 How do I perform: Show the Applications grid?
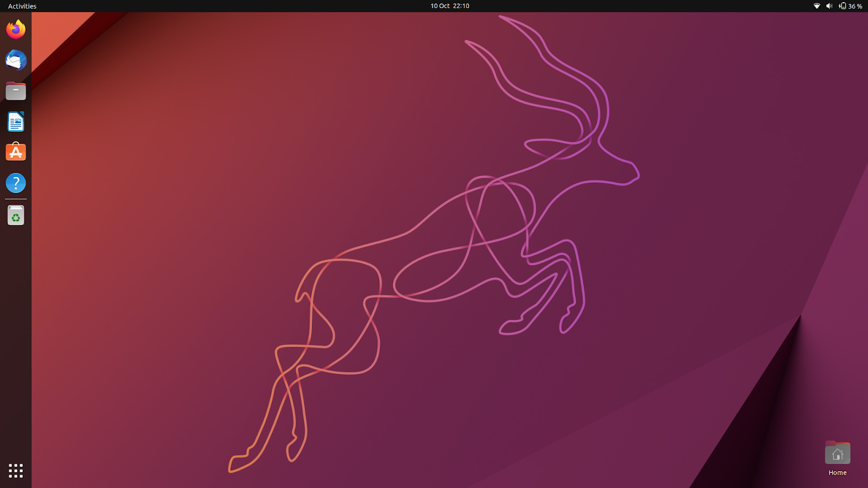[15, 471]
